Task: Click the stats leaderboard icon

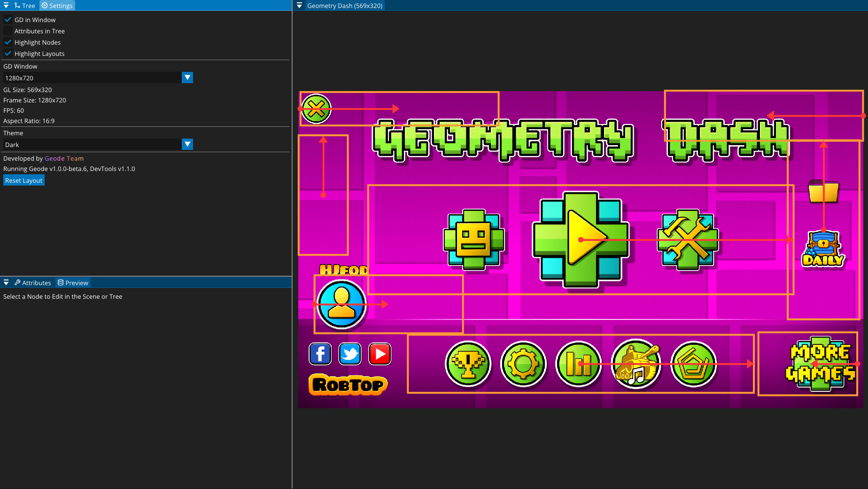Action: pos(579,364)
